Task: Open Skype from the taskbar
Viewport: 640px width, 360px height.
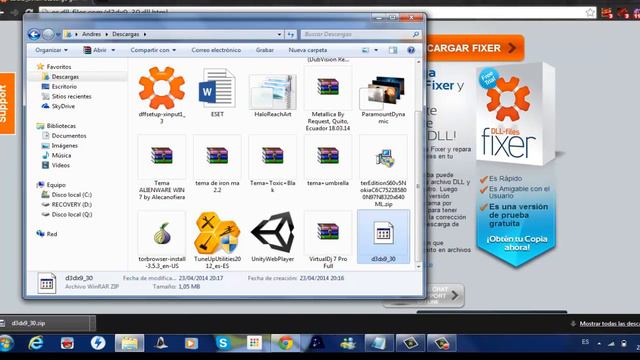Action: tap(223, 343)
